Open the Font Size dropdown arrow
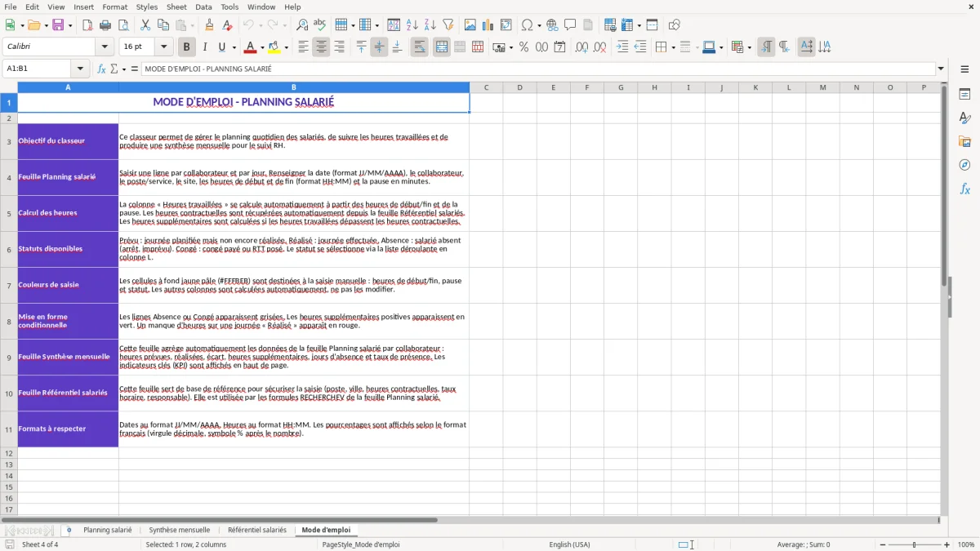The height and width of the screenshot is (551, 980). (x=164, y=47)
